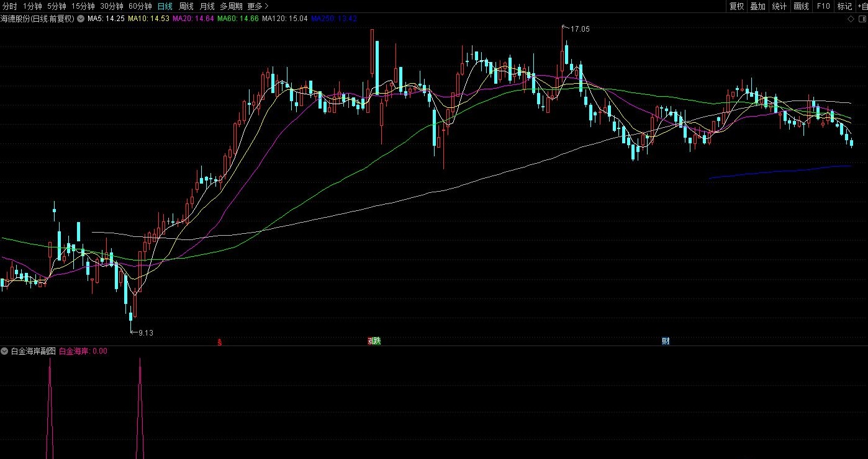
Task: Click the 复权 adjustment button
Action: [x=736, y=6]
